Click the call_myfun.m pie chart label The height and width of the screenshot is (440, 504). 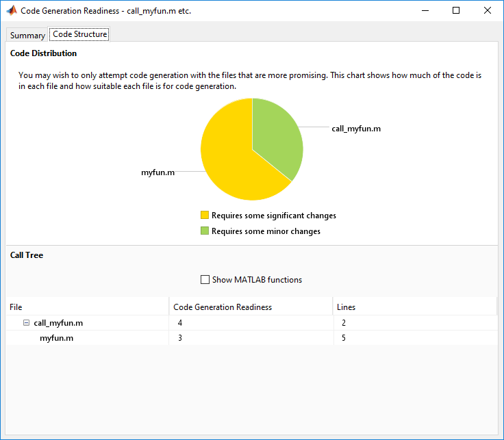click(356, 129)
